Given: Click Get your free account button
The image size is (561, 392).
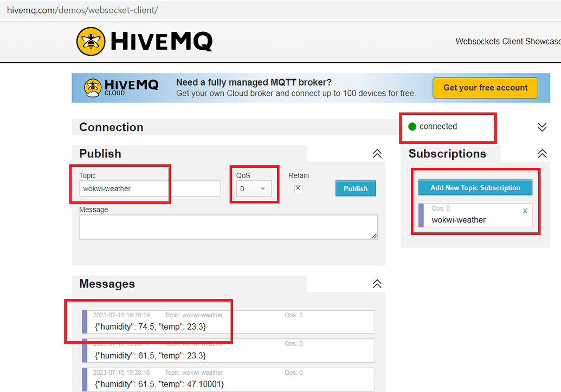Looking at the screenshot, I should tap(485, 88).
